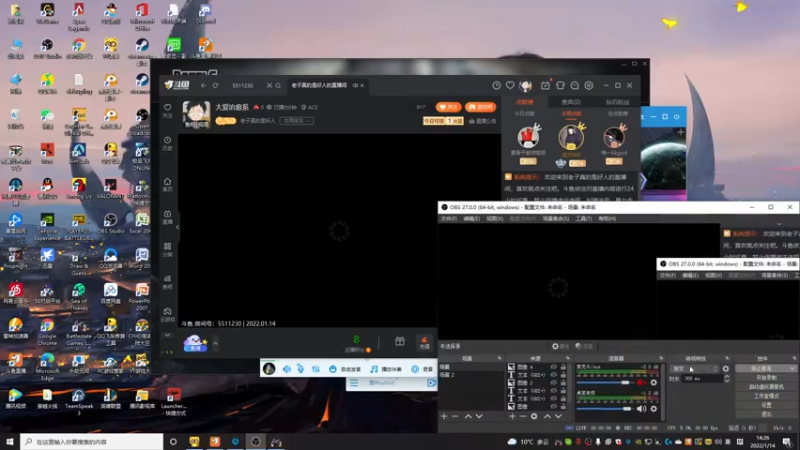Expand the chevron at Douyu sidebar bottom
Screen dimensions: 800x450
coord(167,335)
